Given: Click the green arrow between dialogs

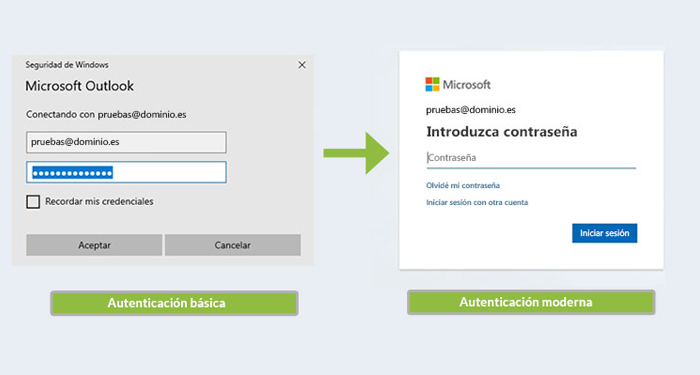Looking at the screenshot, I should [x=356, y=153].
